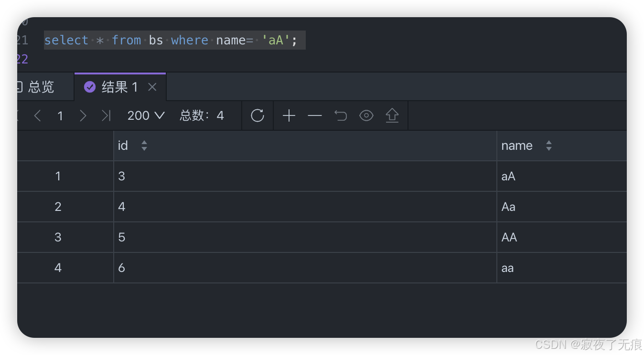Click the id column header

[305, 146]
